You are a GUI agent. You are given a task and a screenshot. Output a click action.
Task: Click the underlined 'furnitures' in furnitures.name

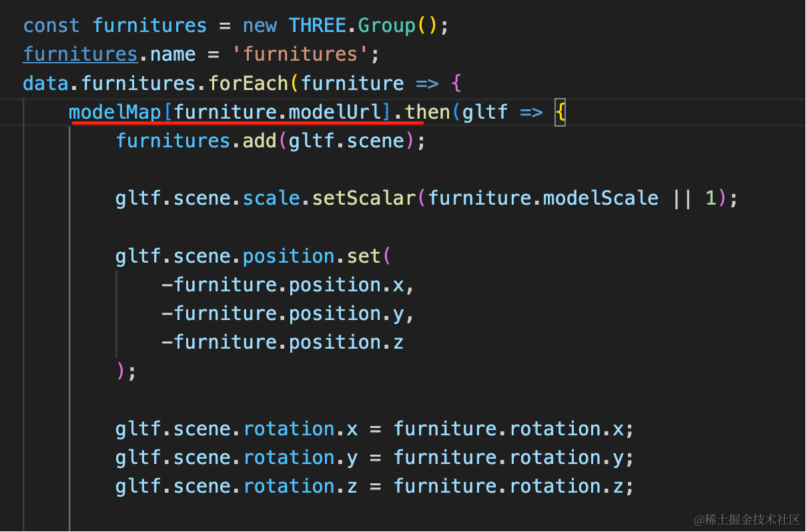[x=80, y=55]
